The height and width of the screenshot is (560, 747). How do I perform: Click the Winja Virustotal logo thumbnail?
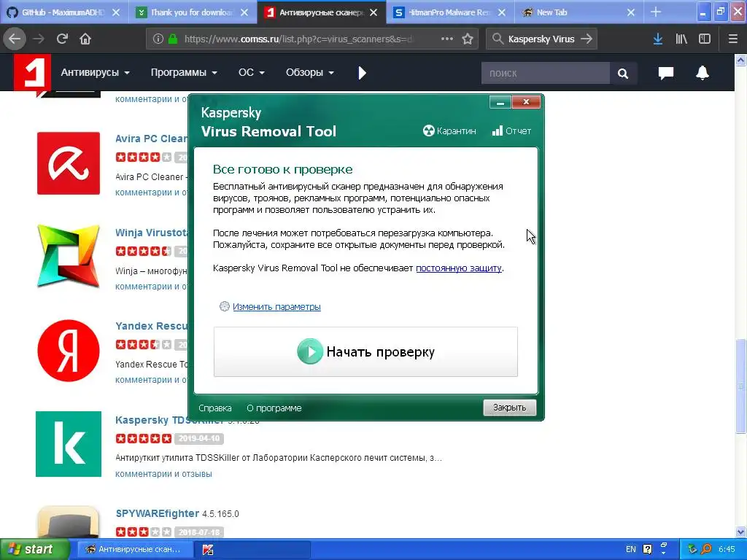(69, 257)
